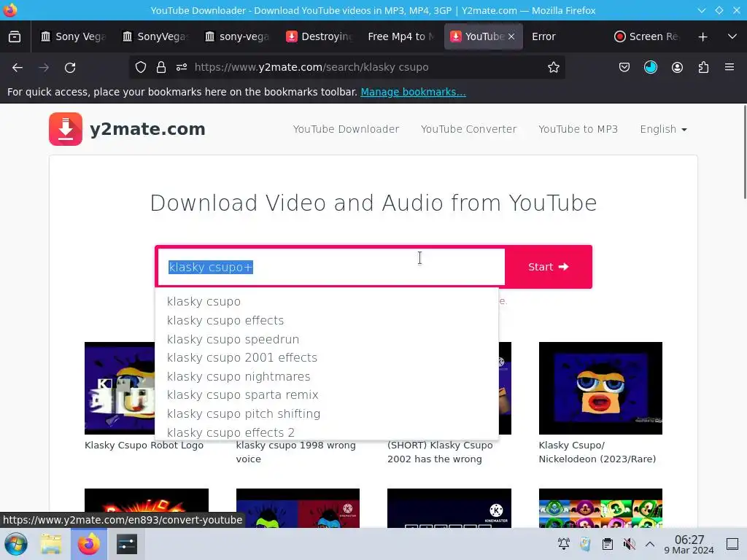
Task: Open file manager from the taskbar
Action: click(x=51, y=544)
